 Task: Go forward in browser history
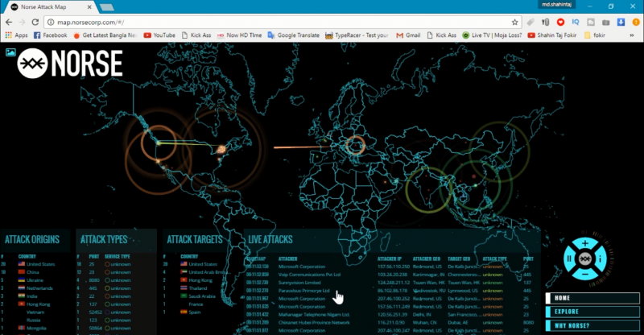click(x=22, y=23)
